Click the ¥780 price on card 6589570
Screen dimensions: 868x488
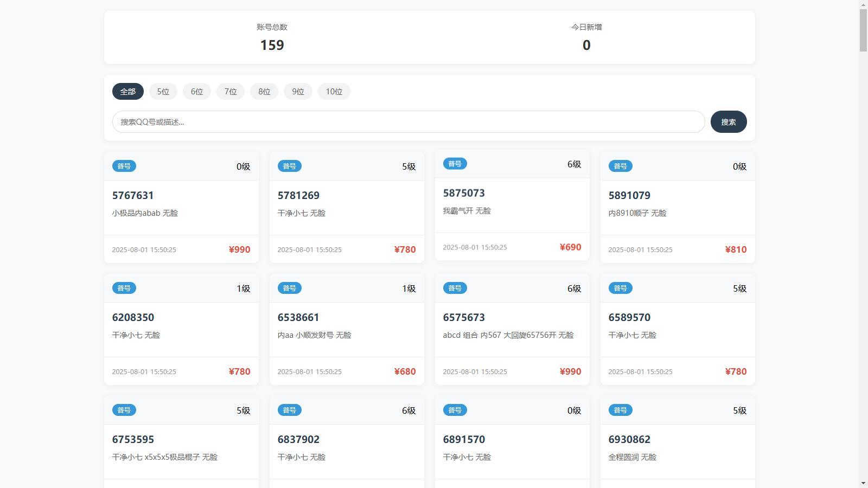pyautogui.click(x=736, y=371)
